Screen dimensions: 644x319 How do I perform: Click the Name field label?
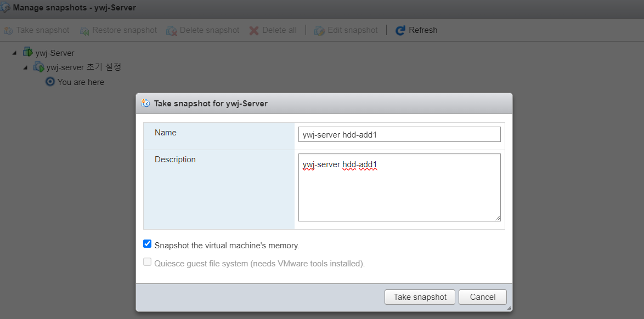coord(166,133)
